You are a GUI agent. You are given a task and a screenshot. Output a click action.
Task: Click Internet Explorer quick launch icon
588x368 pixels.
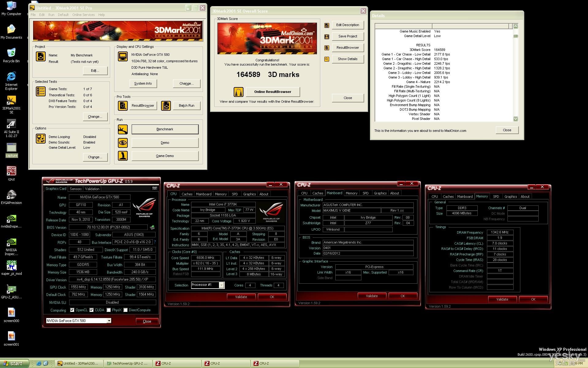tap(39, 363)
